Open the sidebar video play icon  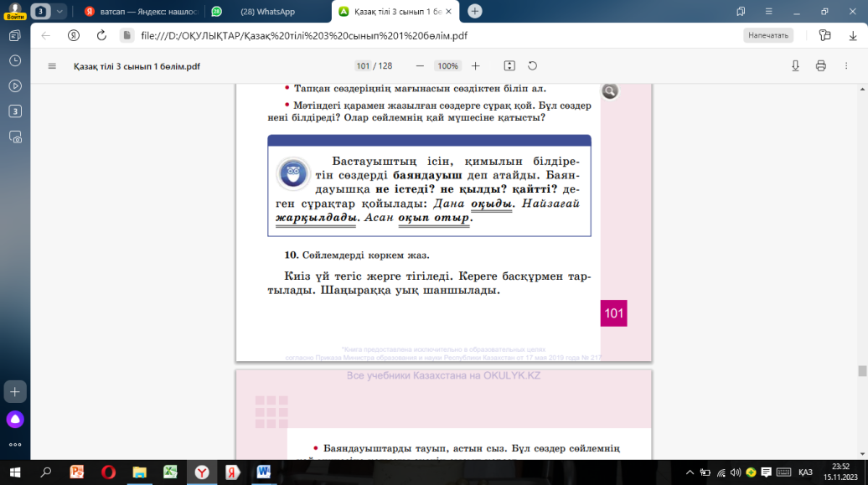pos(15,85)
